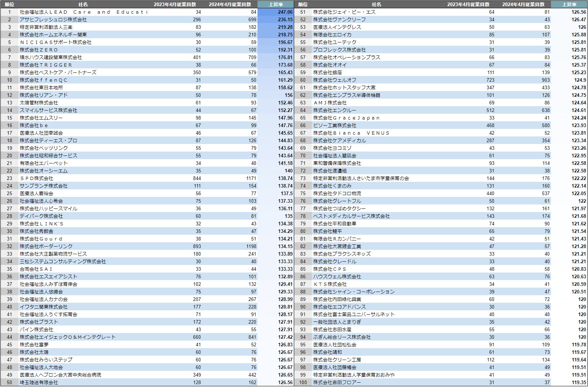Select 株式会社クリーン工房
This screenshot has height=387, width=588.
coord(337,360)
